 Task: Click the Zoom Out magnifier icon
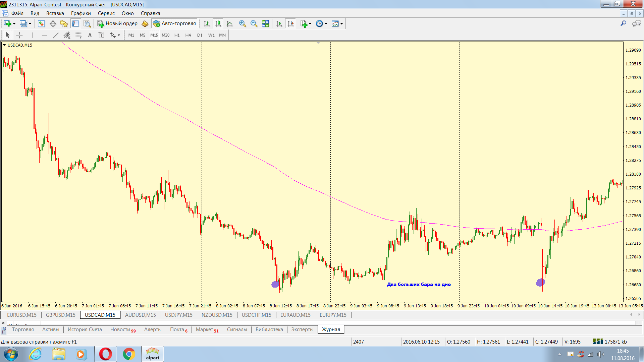click(254, 24)
